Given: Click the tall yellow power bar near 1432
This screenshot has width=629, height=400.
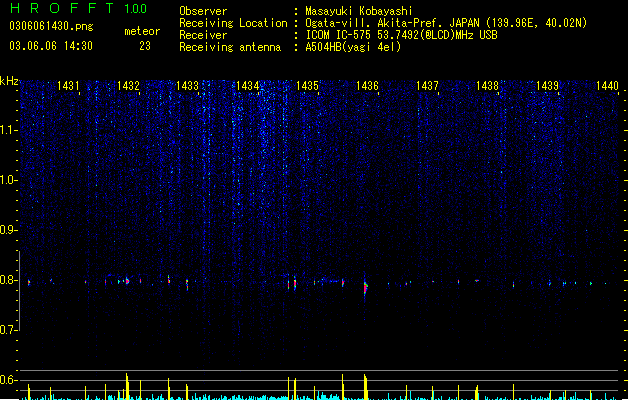Looking at the screenshot, I should [127, 386].
